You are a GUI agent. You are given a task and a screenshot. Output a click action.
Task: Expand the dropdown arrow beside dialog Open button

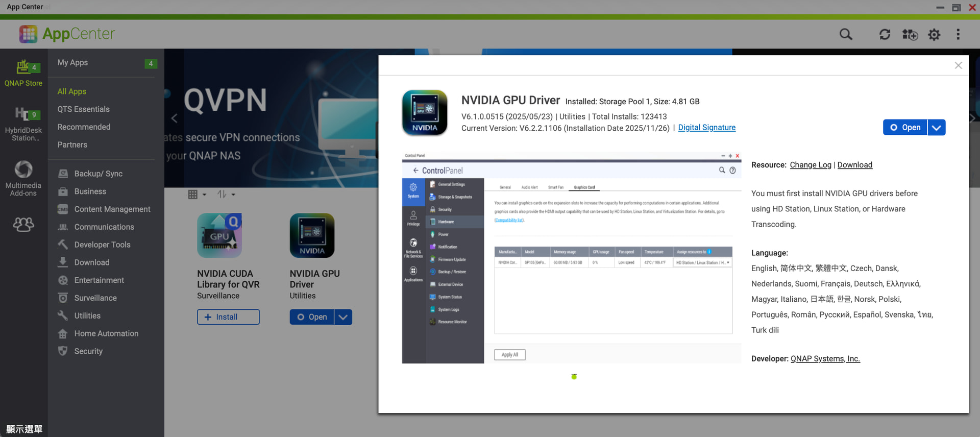click(937, 128)
